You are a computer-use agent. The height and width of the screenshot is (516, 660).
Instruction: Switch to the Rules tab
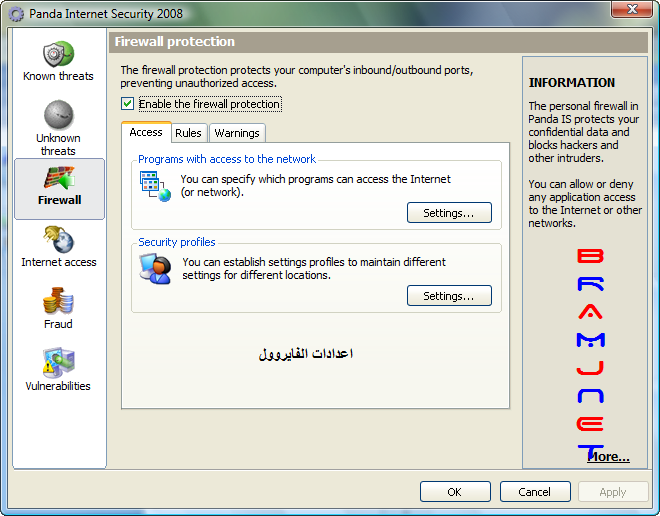click(189, 133)
